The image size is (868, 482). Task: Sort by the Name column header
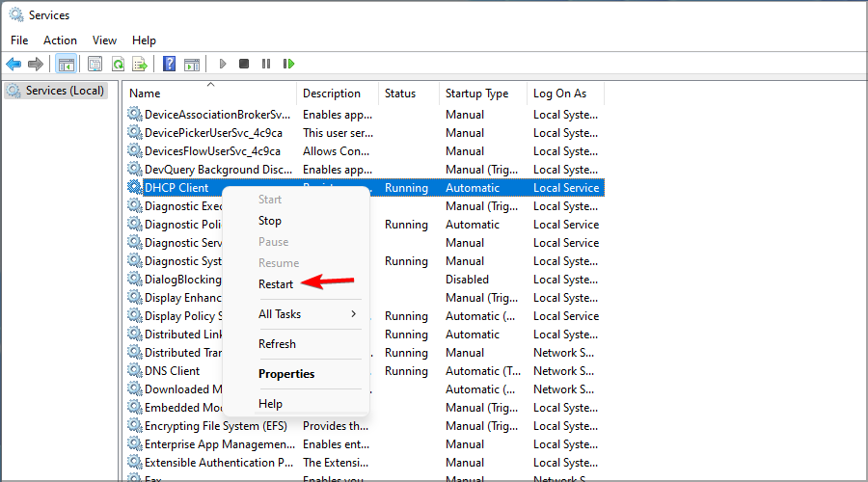pos(210,93)
